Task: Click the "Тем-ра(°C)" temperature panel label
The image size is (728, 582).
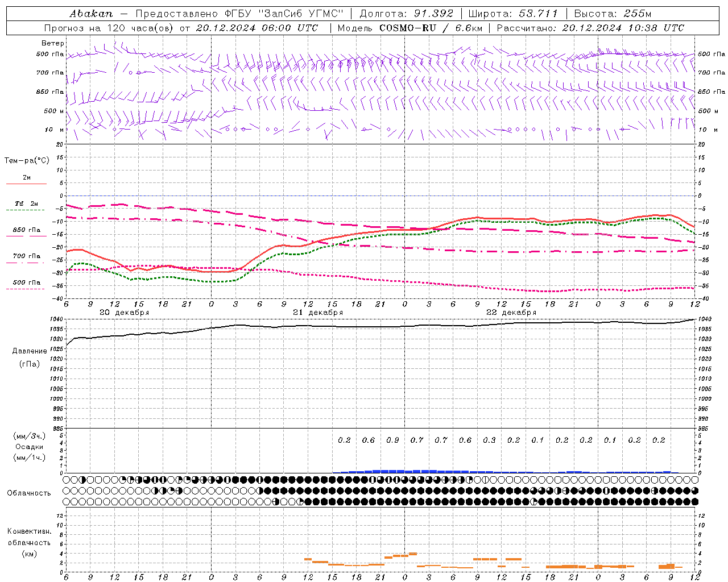Action: point(27,161)
